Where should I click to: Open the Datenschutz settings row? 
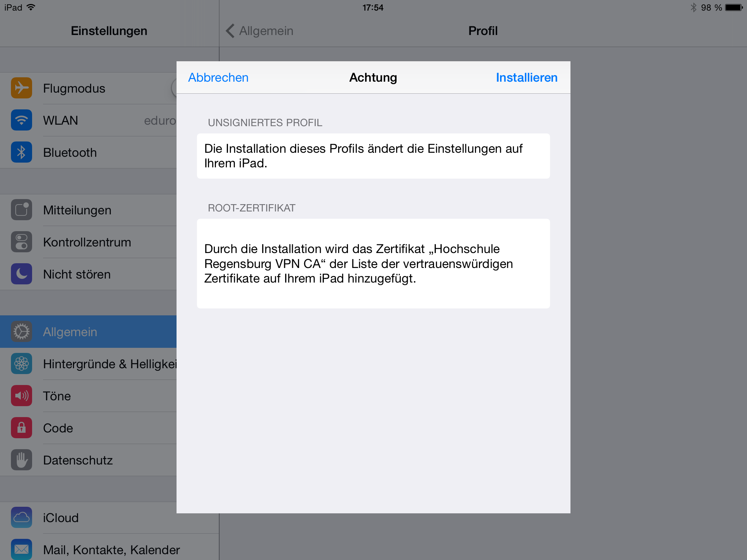[88, 460]
